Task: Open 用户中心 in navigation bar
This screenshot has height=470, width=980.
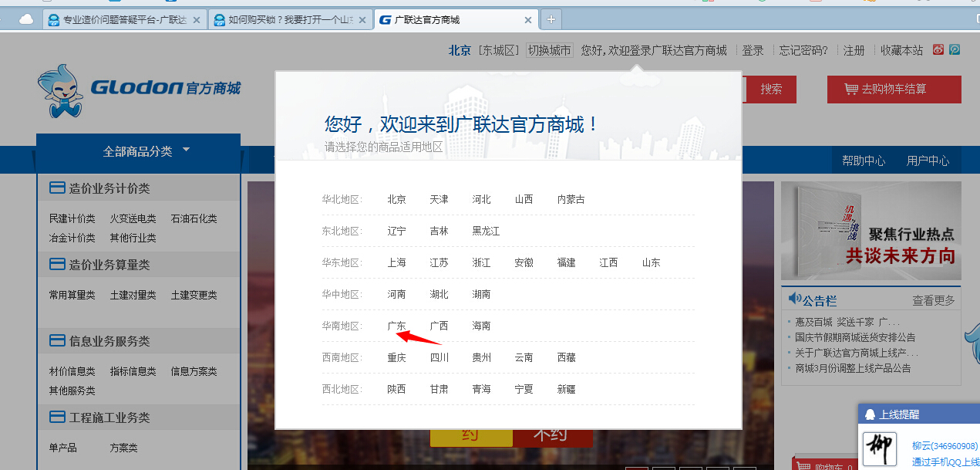Action: 928,161
